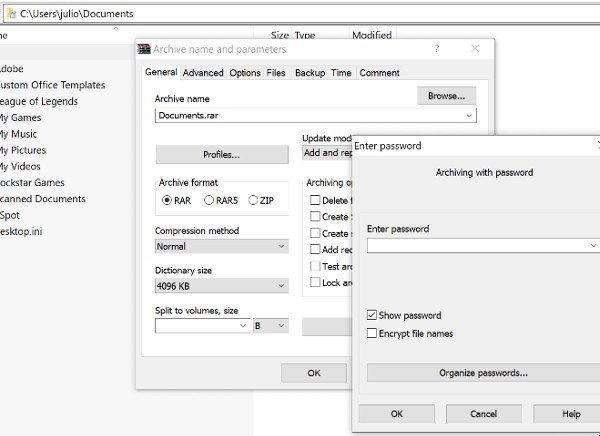Expand the Dictionary size dropdown
The image size is (600, 436).
pyautogui.click(x=281, y=286)
